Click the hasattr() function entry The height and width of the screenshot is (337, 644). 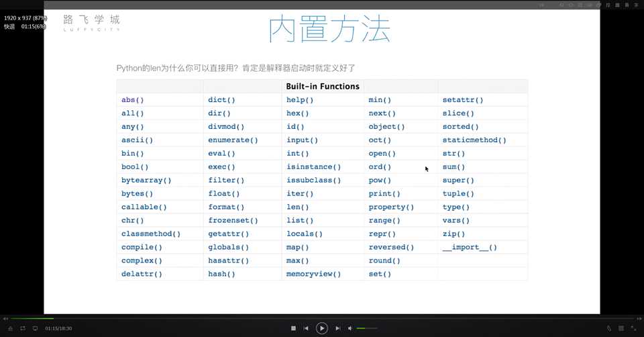pos(228,260)
